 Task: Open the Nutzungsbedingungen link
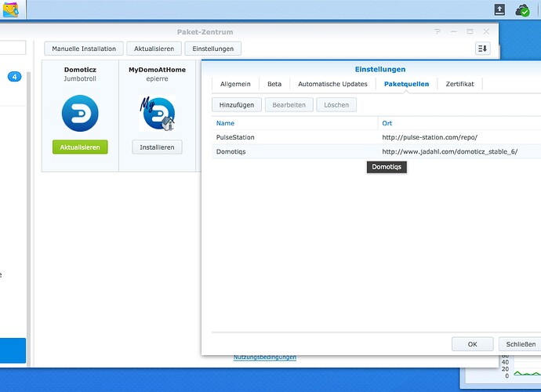coord(264,358)
